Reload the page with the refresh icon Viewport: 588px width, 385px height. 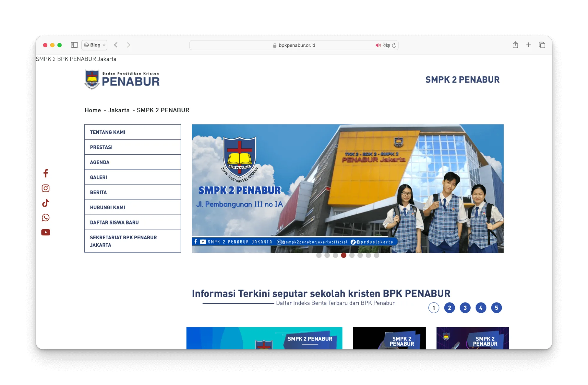point(394,45)
